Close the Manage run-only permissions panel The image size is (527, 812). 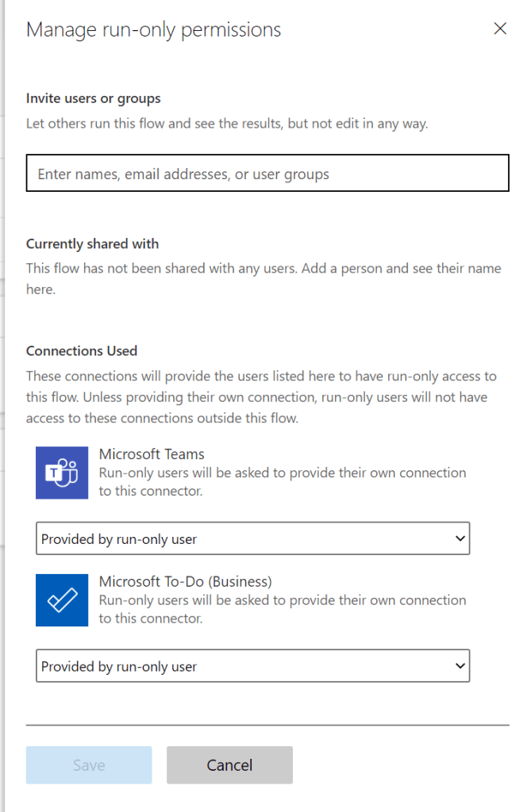click(x=500, y=29)
